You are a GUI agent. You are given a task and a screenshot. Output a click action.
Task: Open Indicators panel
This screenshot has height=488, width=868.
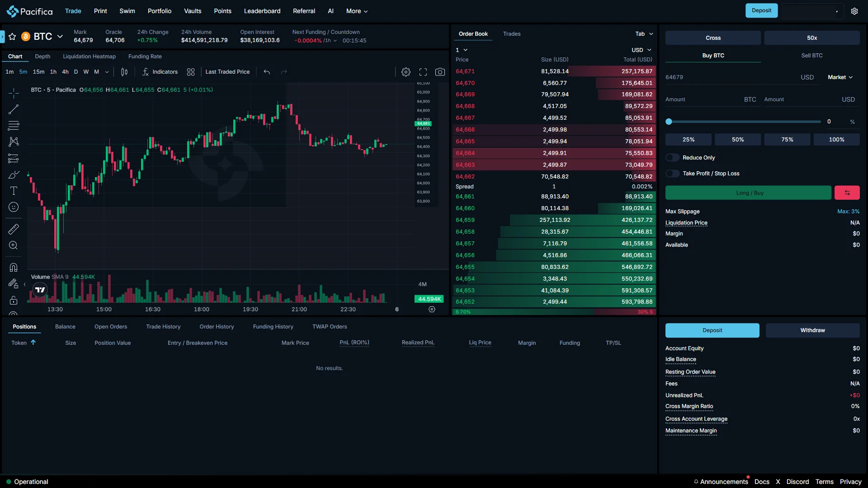160,72
